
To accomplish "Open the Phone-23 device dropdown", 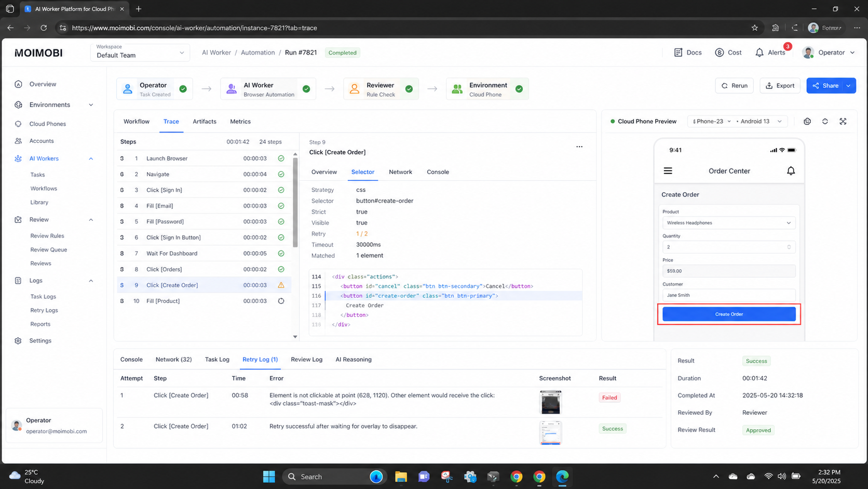I will tap(711, 121).
